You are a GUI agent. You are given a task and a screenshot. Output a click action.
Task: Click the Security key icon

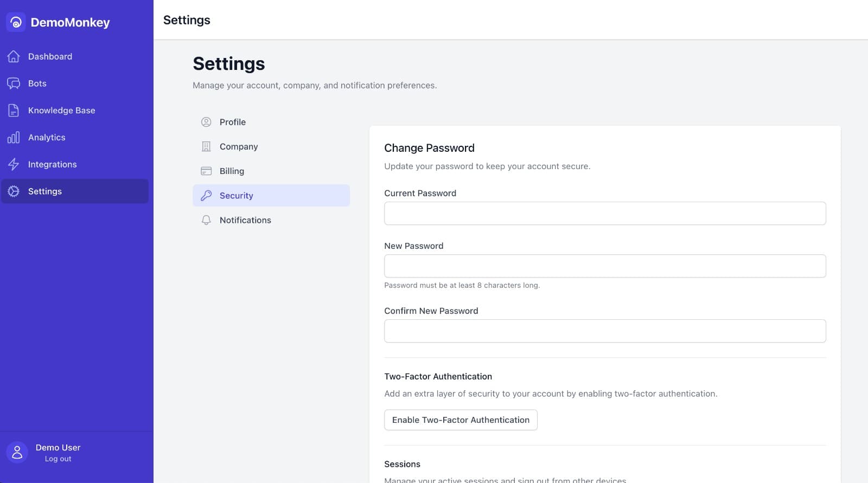206,196
